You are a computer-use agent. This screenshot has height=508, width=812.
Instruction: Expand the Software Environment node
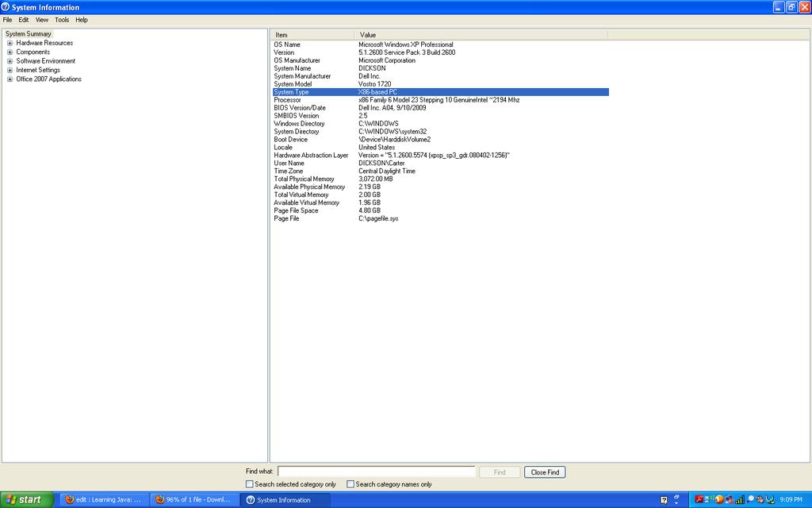[10, 61]
